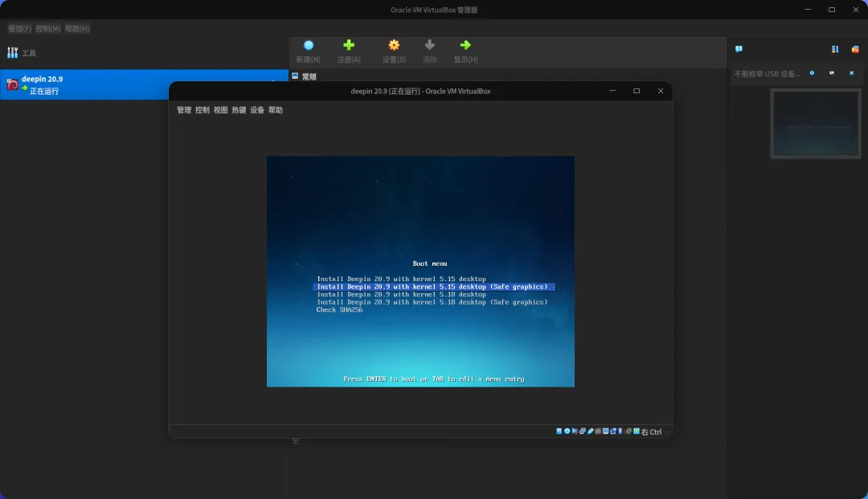Select highlighted kernel 5.15 Safe graphics entry
This screenshot has height=499, width=868.
[434, 287]
